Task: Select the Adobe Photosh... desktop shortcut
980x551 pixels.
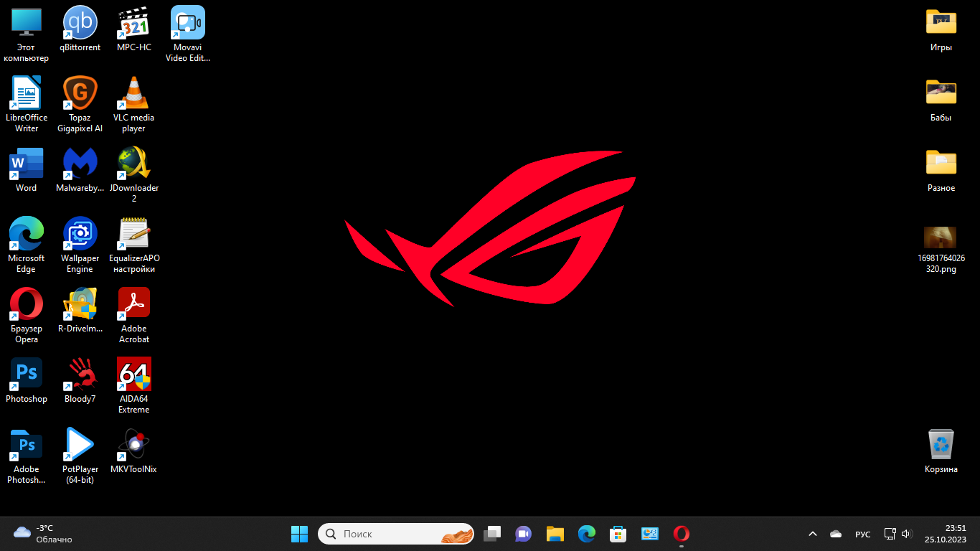Action: click(x=27, y=456)
